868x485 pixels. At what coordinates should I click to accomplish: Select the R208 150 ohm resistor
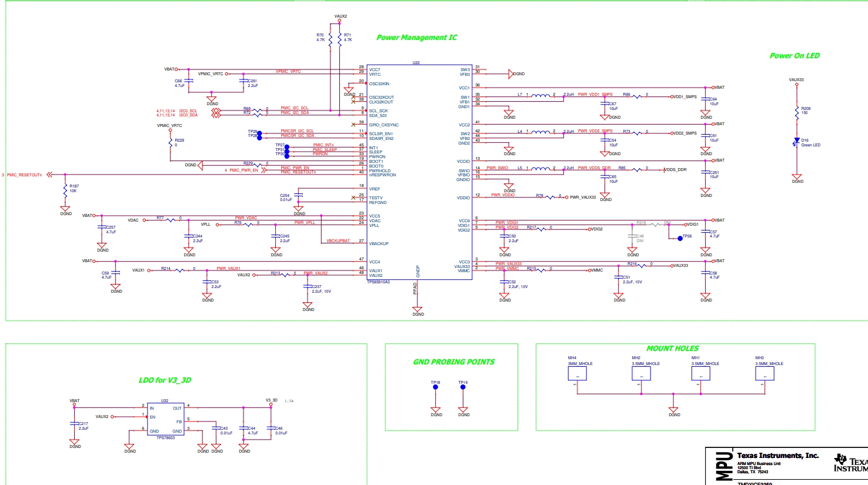pyautogui.click(x=797, y=111)
